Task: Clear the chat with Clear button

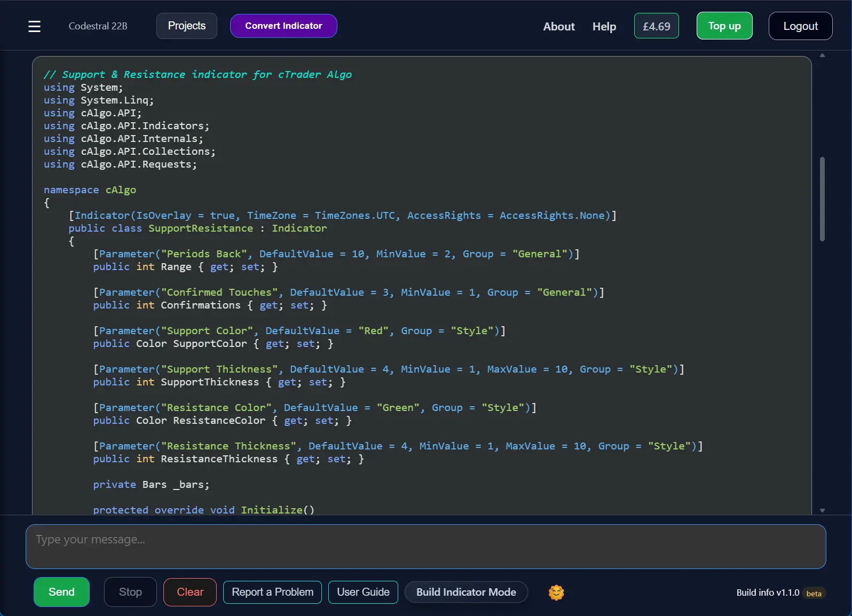Action: point(190,592)
